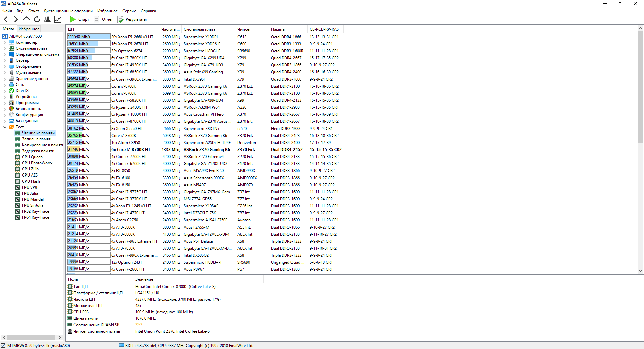Sort by the Системная плата column header
Image resolution: width=644 pixels, height=349 pixels.
(209, 29)
